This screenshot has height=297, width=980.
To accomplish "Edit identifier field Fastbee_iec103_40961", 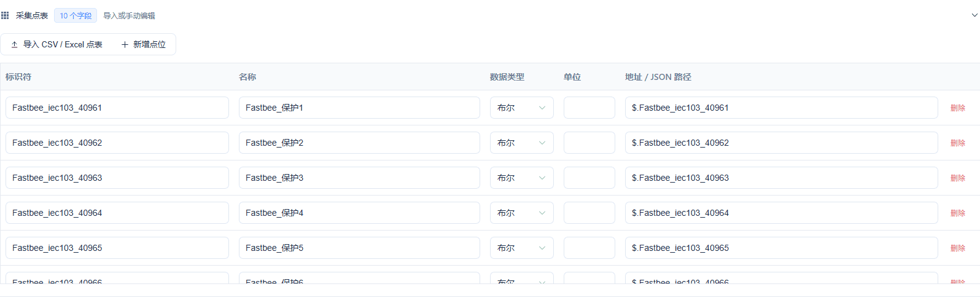I will (117, 108).
